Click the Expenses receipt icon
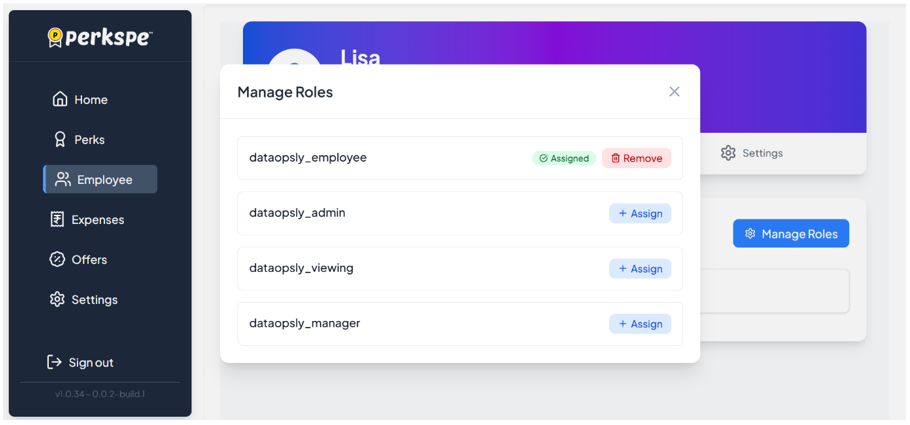Screen dimensions: 910x425 coord(58,219)
